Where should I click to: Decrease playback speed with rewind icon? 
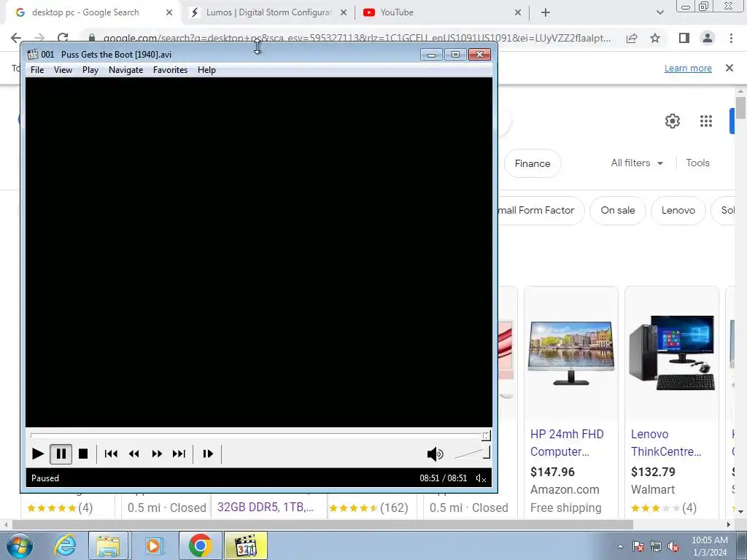click(134, 454)
